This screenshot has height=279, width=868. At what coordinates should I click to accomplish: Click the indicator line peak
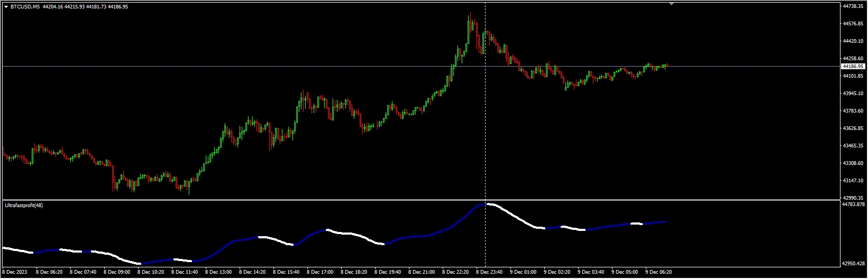(x=486, y=204)
